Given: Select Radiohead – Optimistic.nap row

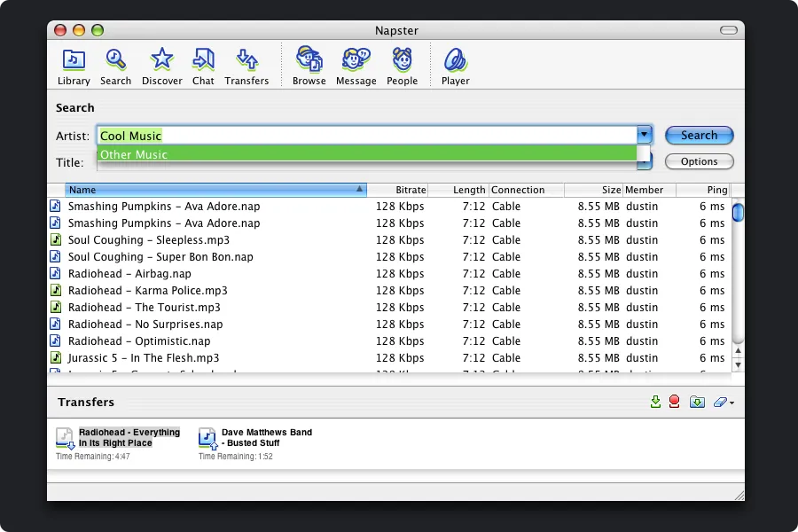Looking at the screenshot, I should click(389, 340).
